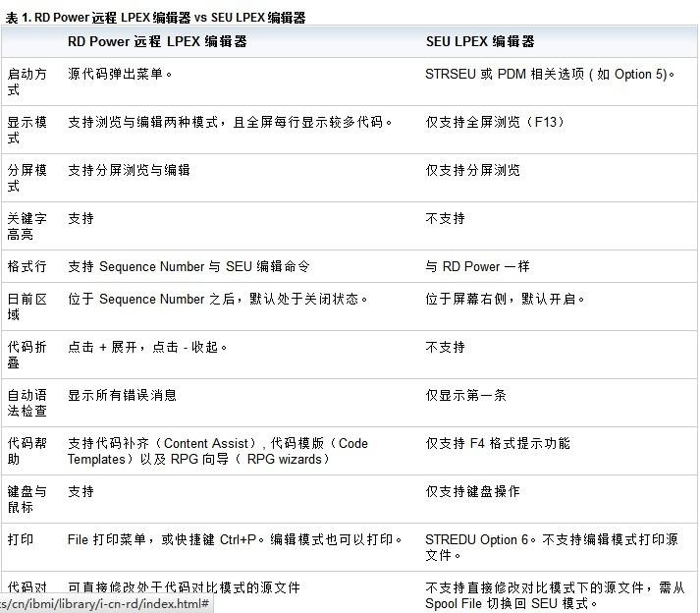The height and width of the screenshot is (613, 700).
Task: Click cell '支持 Sequence Number 与 SEU 编辑命令'
Action: [x=188, y=267]
